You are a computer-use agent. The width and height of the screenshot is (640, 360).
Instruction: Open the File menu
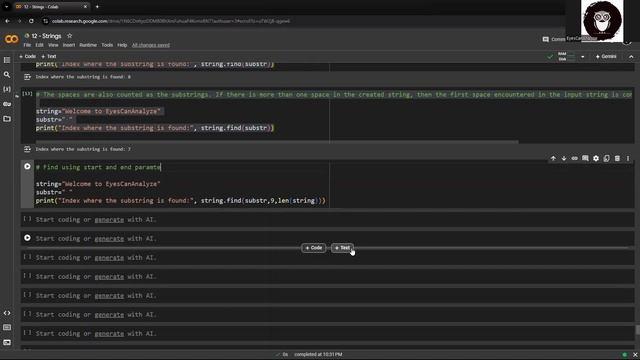click(x=27, y=45)
